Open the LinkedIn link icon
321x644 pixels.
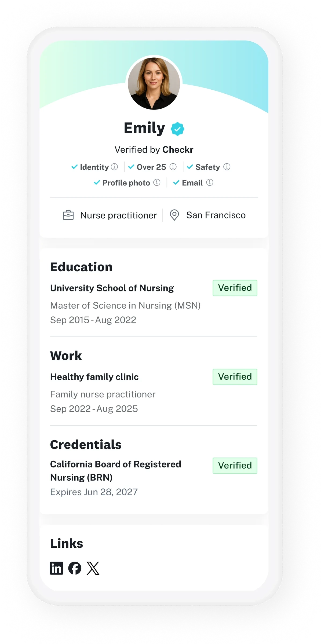pyautogui.click(x=56, y=568)
